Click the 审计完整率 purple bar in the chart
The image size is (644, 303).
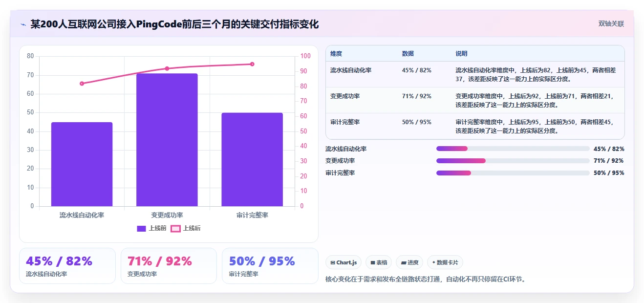tap(252, 159)
